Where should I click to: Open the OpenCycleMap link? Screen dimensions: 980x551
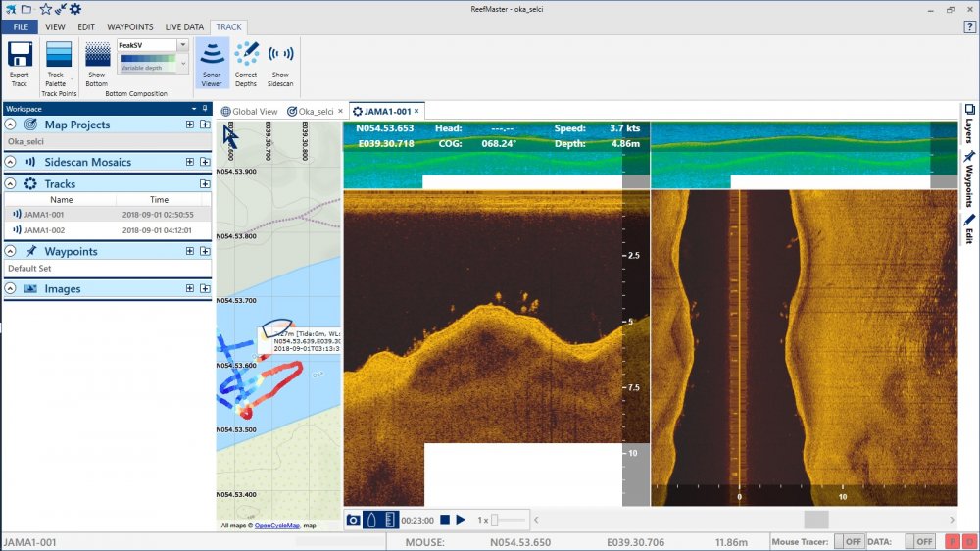tap(277, 526)
